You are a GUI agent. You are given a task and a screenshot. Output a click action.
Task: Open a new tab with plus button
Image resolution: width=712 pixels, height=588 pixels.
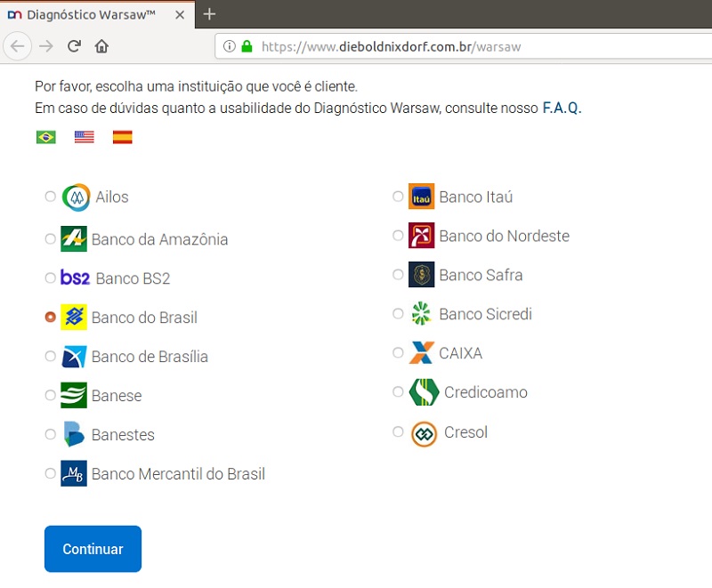[x=209, y=14]
